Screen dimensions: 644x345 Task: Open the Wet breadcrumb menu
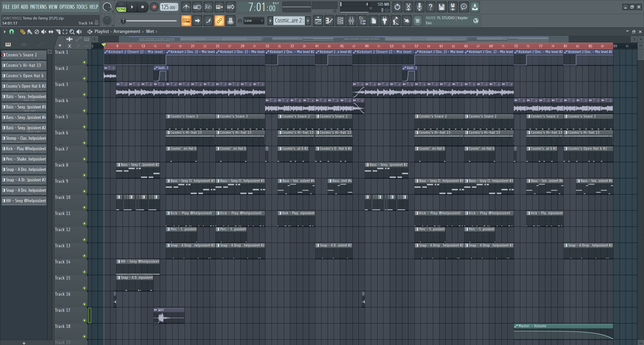[x=150, y=32]
